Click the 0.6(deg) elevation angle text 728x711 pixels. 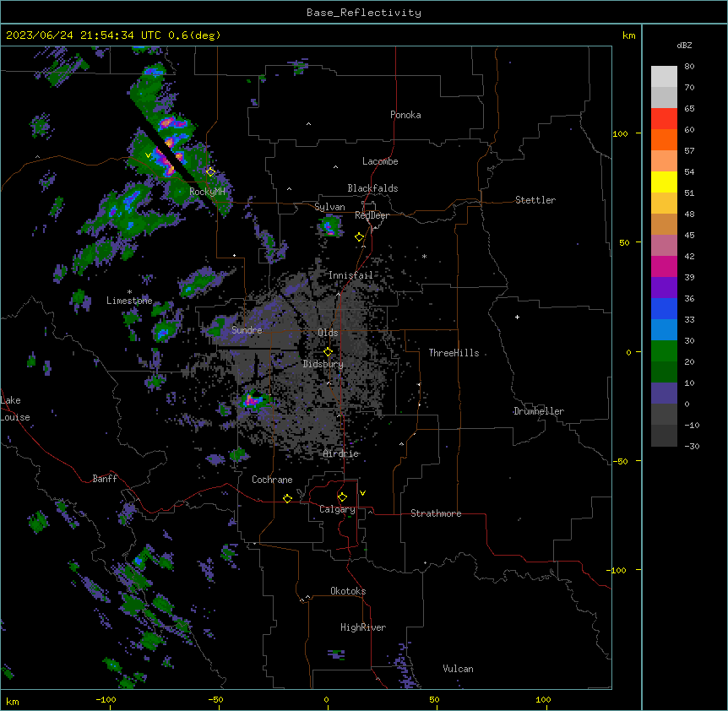point(194,35)
